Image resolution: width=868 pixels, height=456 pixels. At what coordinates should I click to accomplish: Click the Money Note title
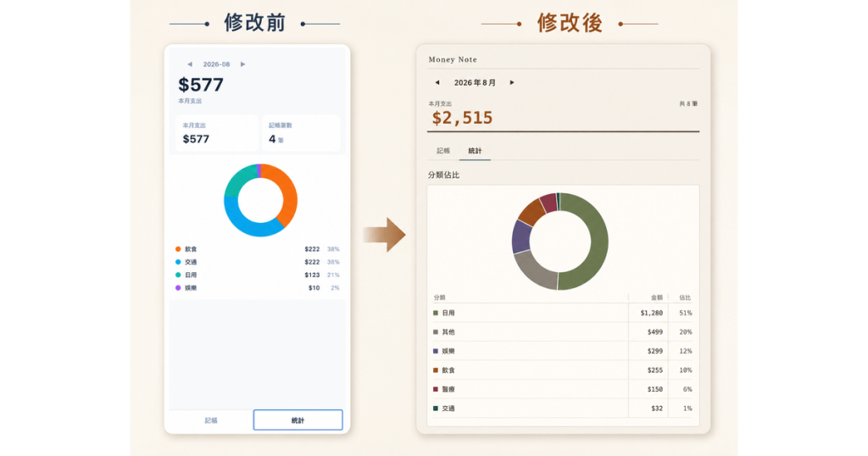(453, 59)
